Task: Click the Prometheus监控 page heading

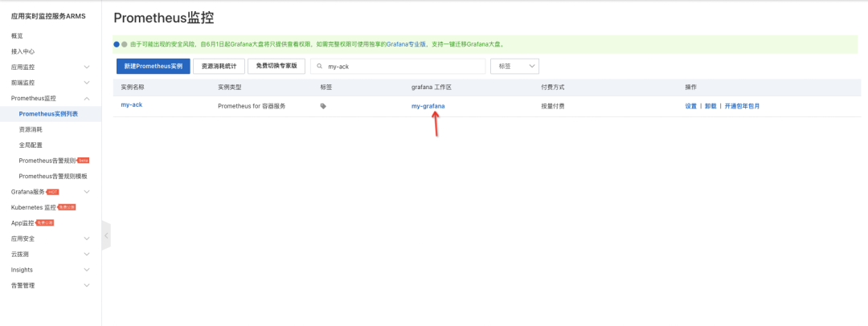Action: click(x=164, y=18)
